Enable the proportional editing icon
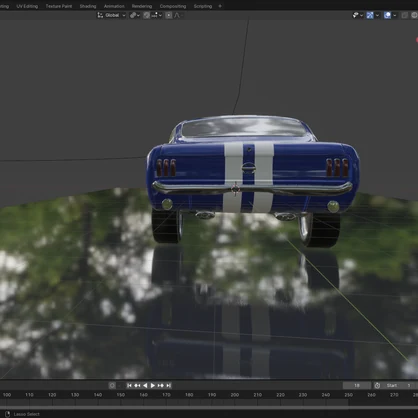The image size is (418, 418). point(169,15)
